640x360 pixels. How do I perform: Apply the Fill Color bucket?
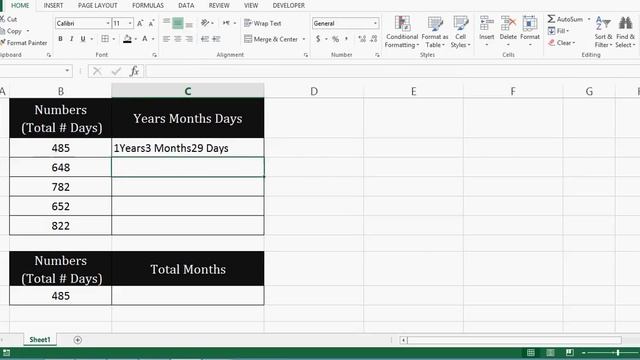(127, 39)
